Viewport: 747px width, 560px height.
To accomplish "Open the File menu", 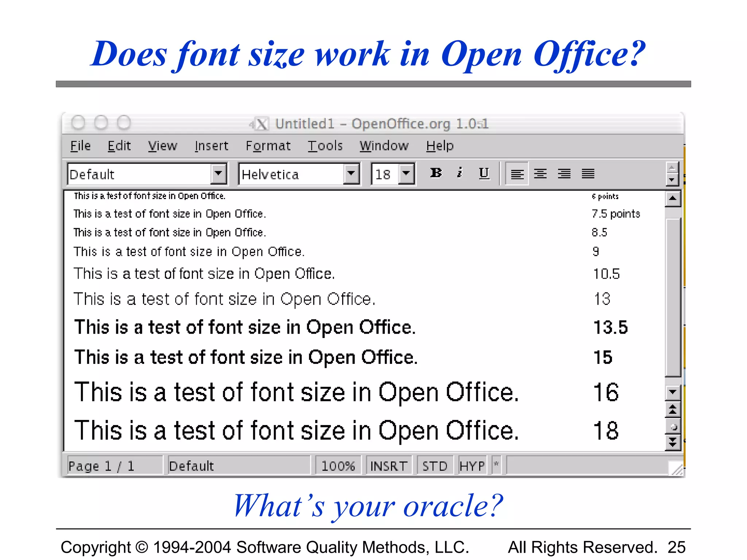I will [80, 146].
